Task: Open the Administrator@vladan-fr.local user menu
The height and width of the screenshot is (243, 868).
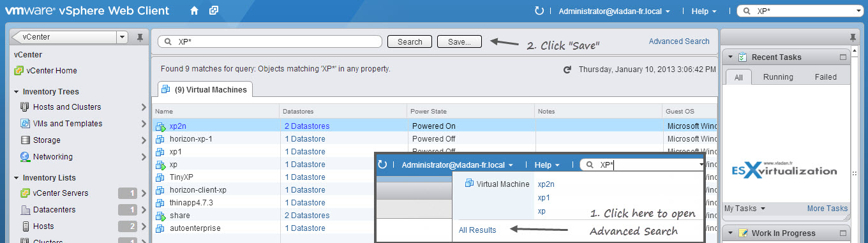Action: [x=615, y=11]
